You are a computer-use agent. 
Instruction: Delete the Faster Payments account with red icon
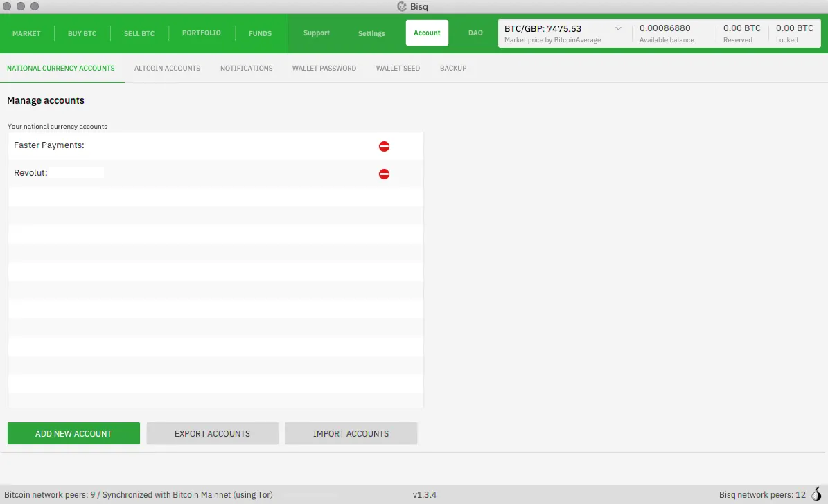click(384, 146)
